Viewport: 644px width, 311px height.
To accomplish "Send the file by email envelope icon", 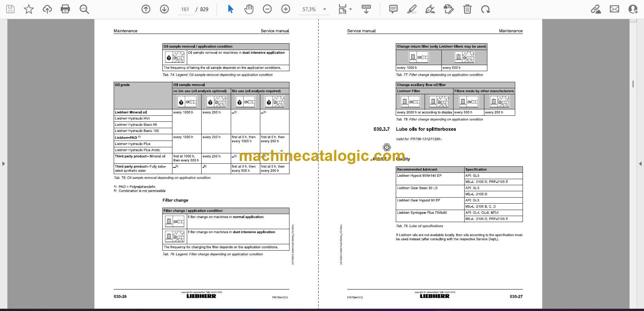I will [x=614, y=9].
